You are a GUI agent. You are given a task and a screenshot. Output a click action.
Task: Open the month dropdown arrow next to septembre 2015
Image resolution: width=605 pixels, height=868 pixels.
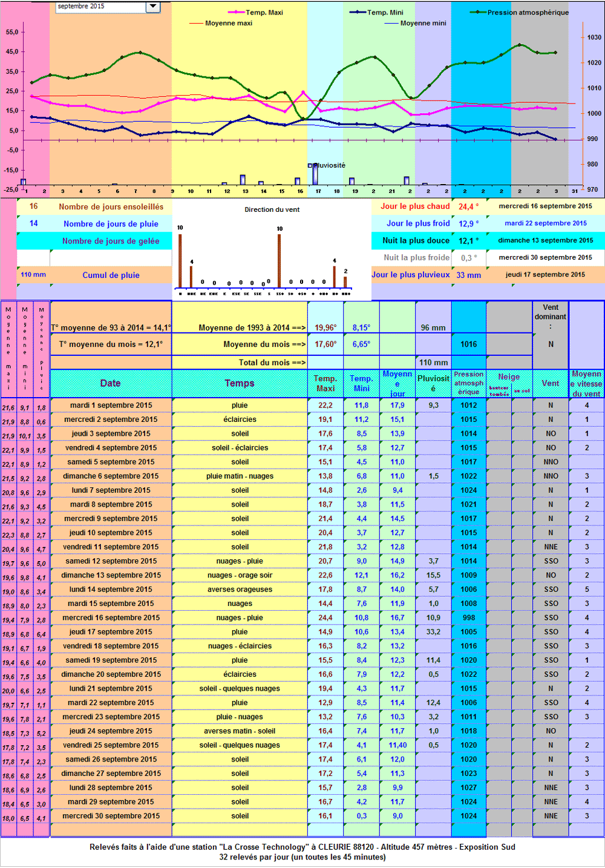click(x=153, y=7)
